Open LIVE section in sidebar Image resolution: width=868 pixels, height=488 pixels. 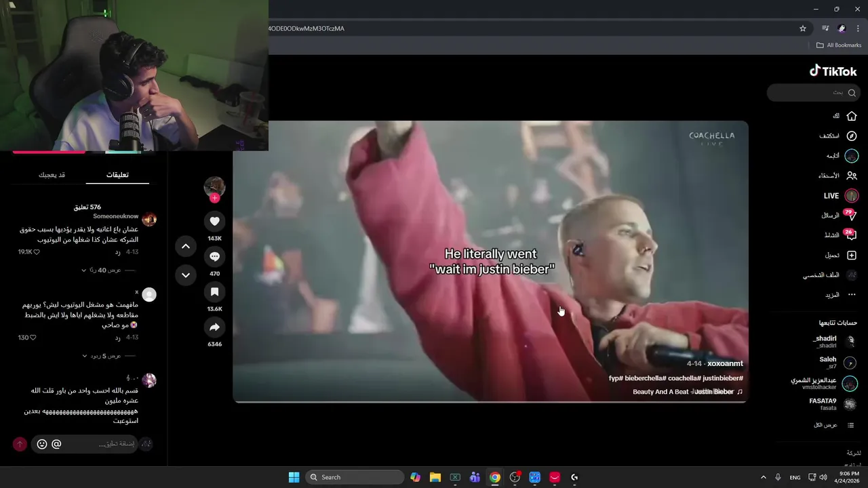point(840,196)
